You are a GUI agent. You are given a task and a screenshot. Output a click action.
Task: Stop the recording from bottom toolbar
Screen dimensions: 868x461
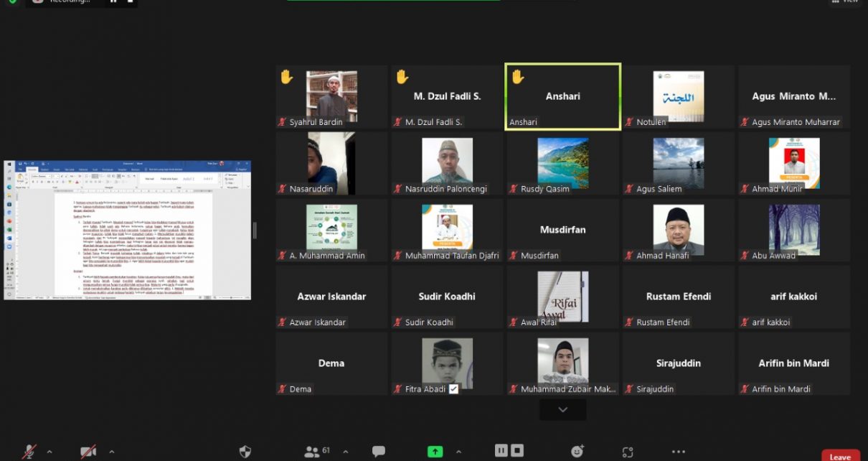[x=517, y=450]
